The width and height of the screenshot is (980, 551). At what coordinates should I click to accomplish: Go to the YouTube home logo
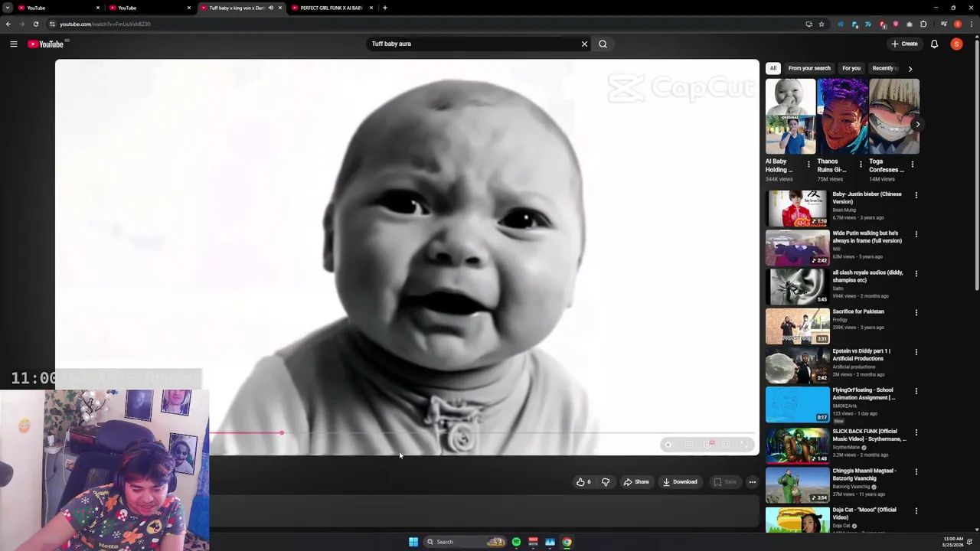46,44
